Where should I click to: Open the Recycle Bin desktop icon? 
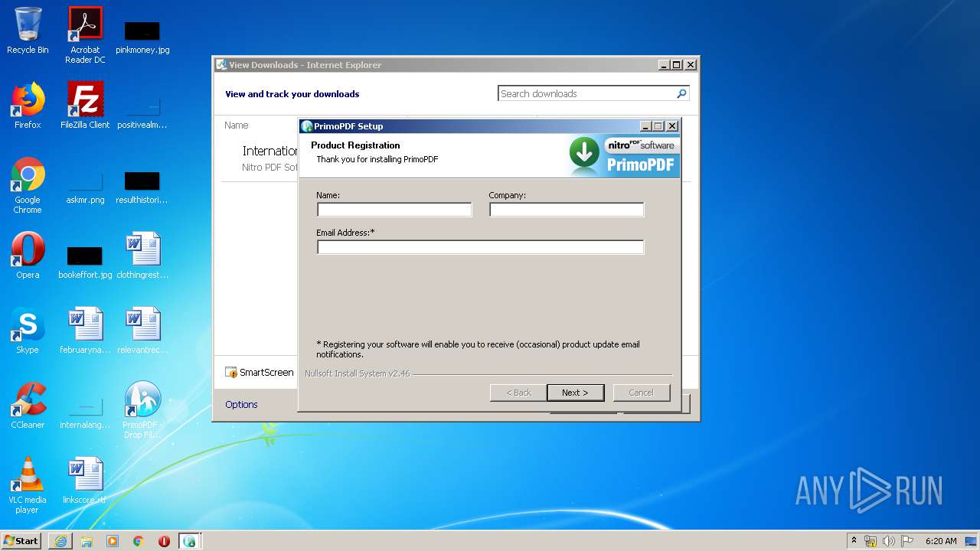(28, 31)
